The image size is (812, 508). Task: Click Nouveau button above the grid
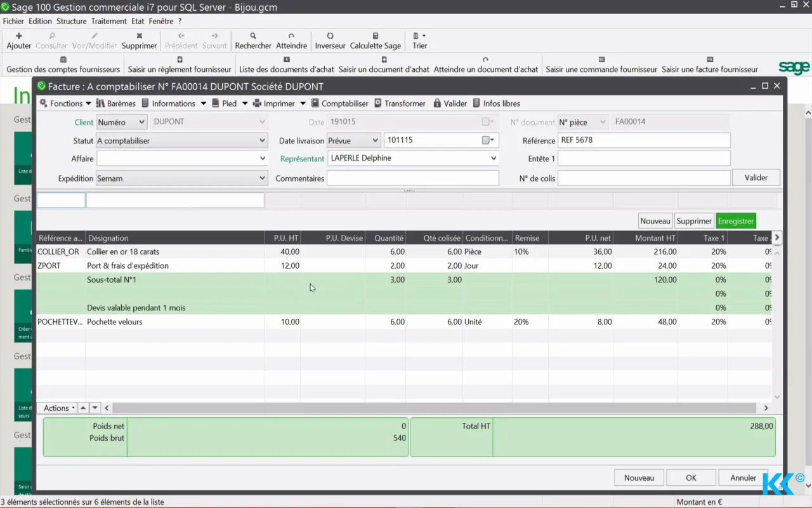click(x=655, y=221)
